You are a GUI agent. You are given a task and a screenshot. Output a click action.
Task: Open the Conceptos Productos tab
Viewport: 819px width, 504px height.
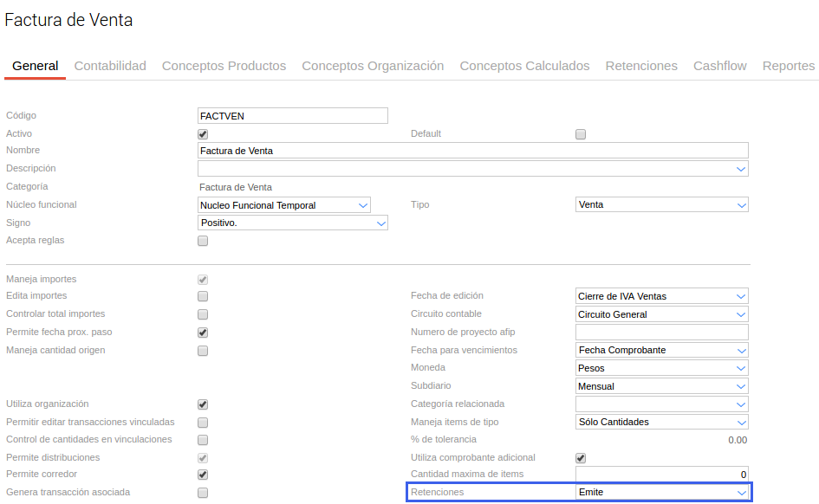point(224,66)
